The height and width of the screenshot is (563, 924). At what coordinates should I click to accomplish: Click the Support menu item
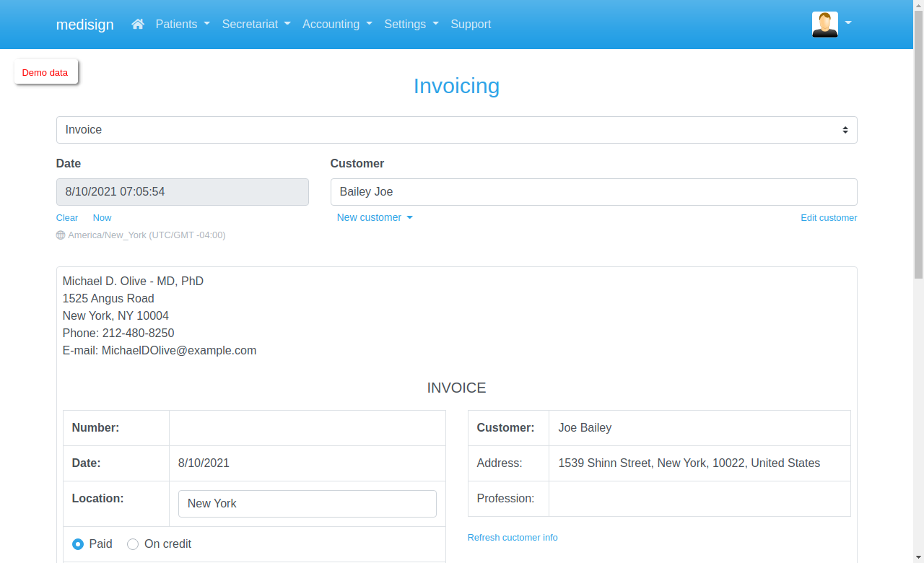click(471, 24)
